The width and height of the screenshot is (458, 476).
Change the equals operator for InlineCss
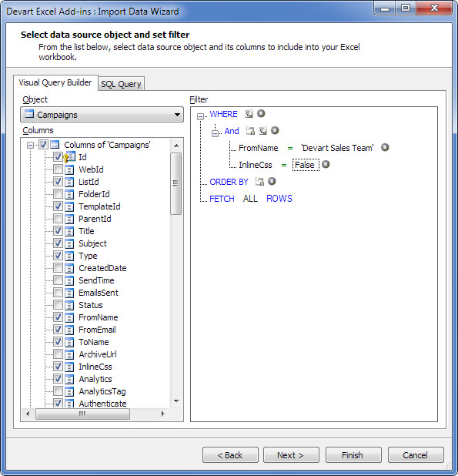pyautogui.click(x=284, y=165)
